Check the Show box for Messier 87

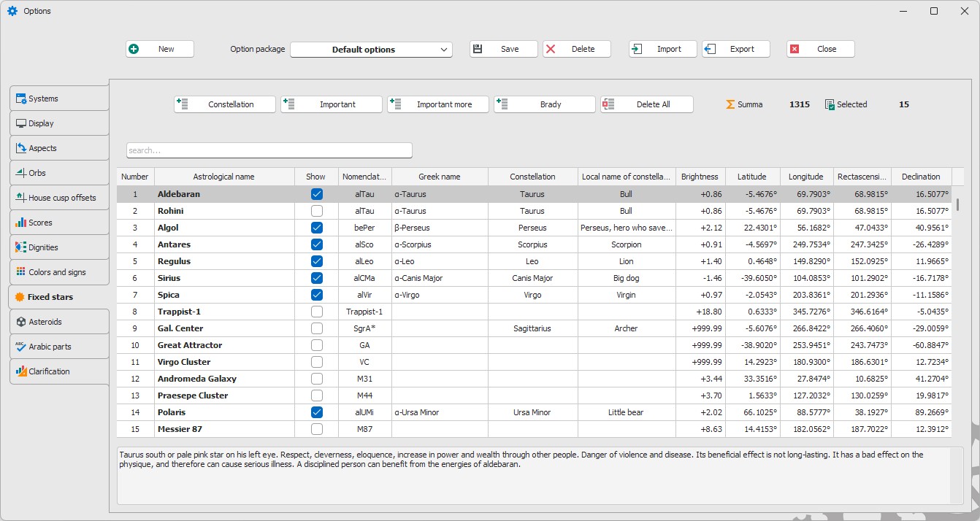pyautogui.click(x=316, y=429)
